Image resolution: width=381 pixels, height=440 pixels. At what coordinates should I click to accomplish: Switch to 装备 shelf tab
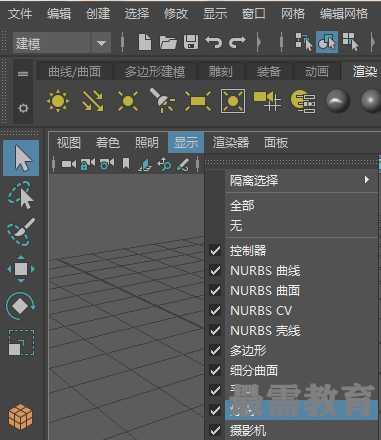[x=269, y=71]
